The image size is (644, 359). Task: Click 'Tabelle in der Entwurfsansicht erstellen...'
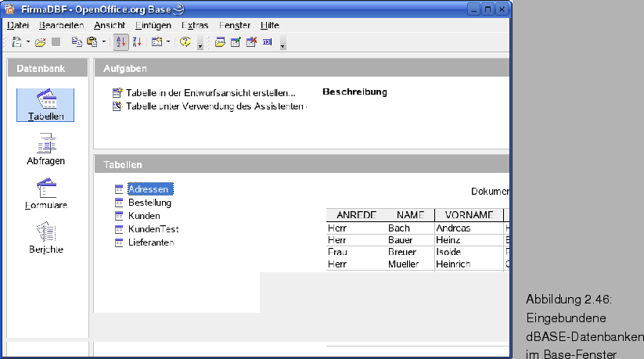coord(210,93)
